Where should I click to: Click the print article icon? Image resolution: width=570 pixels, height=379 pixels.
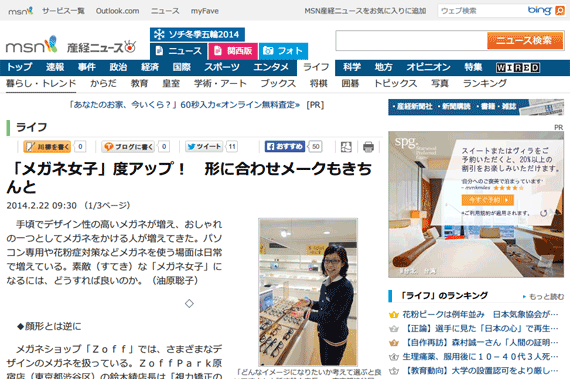coord(368,147)
